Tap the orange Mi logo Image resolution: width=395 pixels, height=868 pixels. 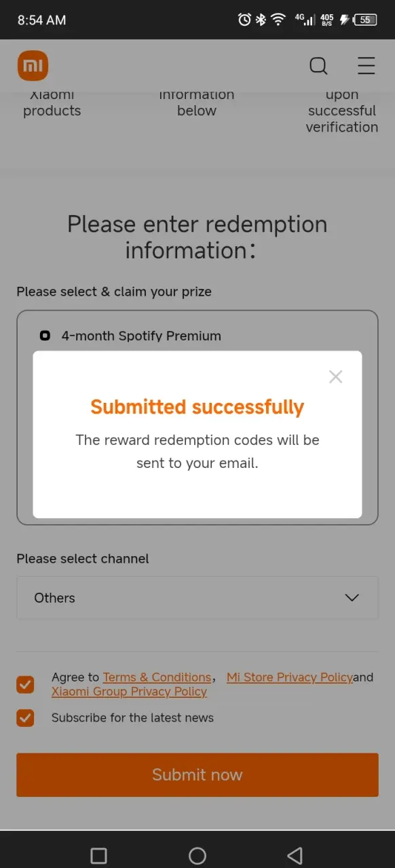[33, 66]
